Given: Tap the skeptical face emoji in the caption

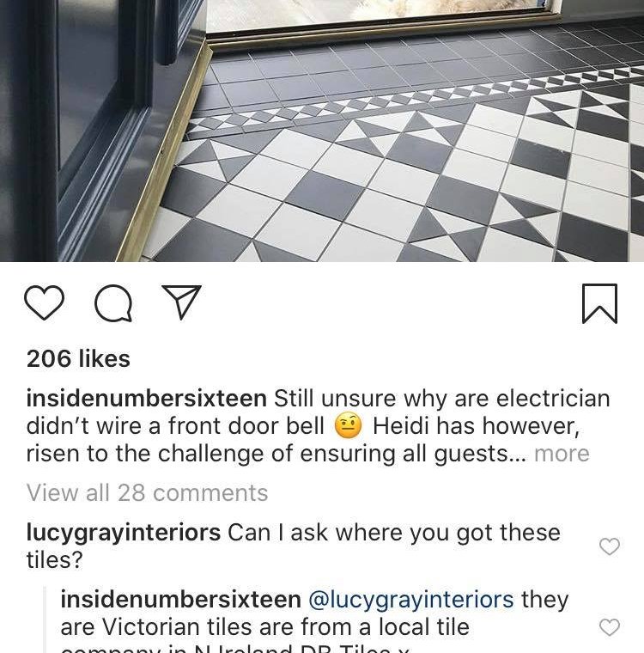Looking at the screenshot, I should click(x=348, y=426).
